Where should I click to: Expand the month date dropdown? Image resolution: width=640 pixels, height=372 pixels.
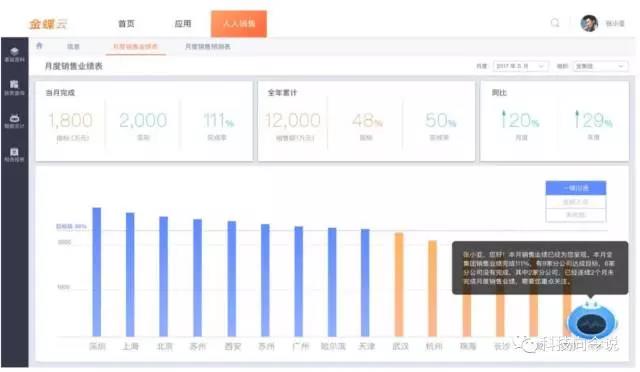click(520, 66)
